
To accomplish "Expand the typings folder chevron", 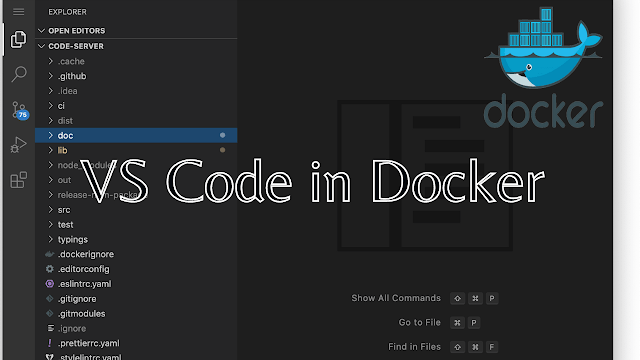I will click(x=51, y=239).
